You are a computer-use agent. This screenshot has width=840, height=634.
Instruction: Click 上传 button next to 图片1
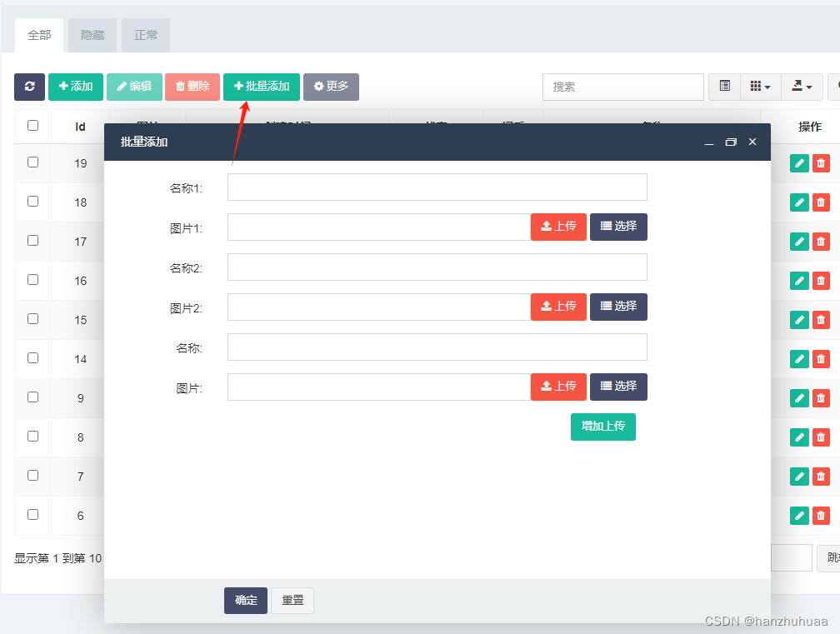pos(558,227)
